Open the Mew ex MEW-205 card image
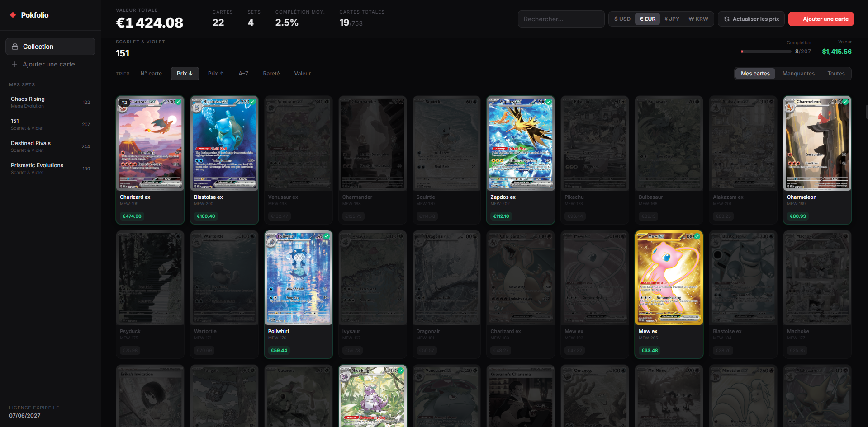 (x=669, y=278)
